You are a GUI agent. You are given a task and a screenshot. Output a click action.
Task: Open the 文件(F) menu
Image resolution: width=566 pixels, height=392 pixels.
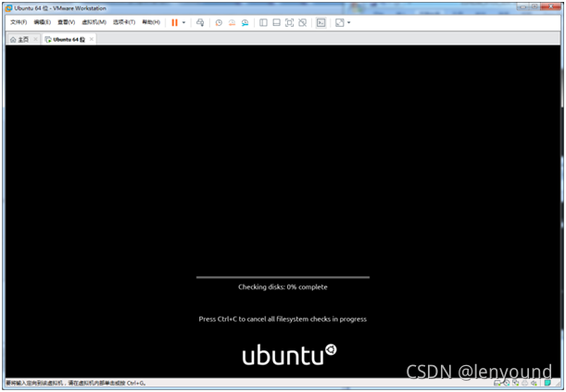pos(19,22)
